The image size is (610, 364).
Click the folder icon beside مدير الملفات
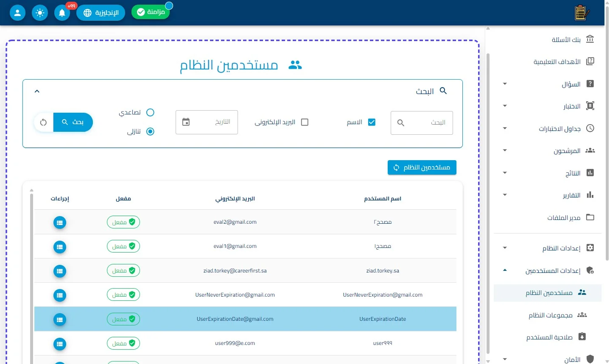(x=590, y=217)
